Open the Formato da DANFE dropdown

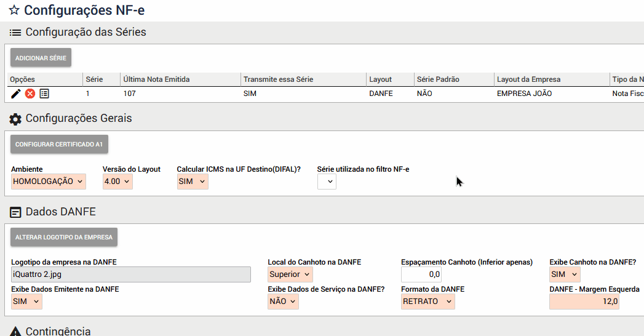click(428, 302)
